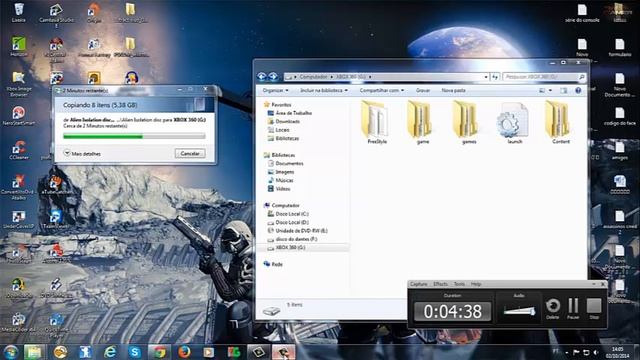Screen dimensions: 640x360
Task: Open the address bar history dropdown arrow
Action: 486,77
